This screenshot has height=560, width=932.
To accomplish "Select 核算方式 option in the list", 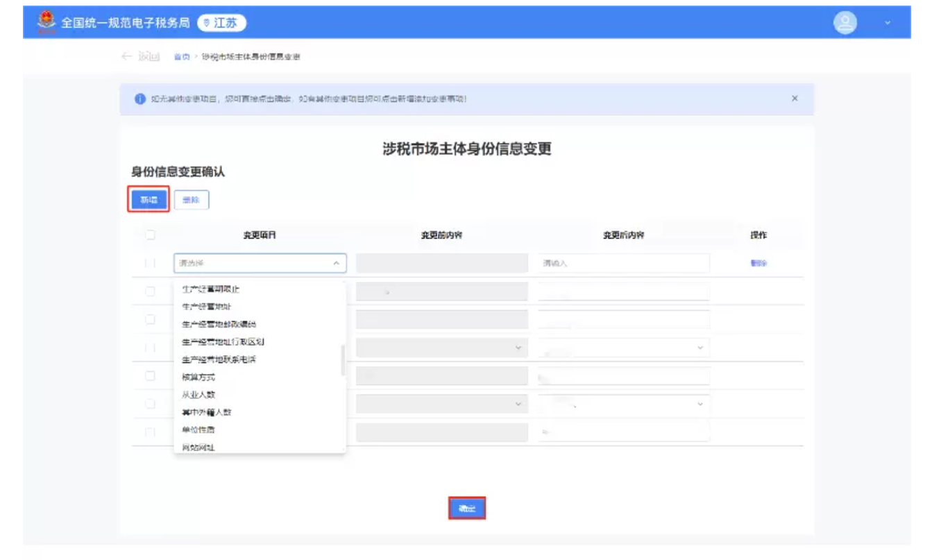I will coord(198,377).
